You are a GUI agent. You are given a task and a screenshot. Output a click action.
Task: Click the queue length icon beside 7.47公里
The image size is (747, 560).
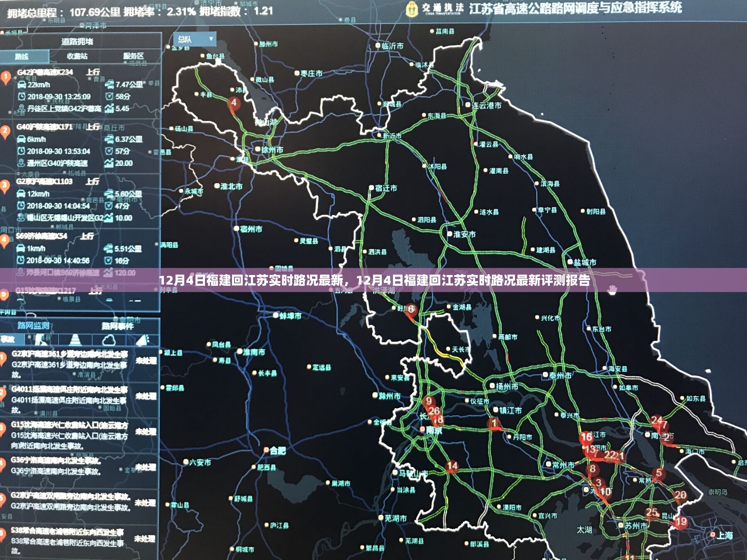pos(109,85)
